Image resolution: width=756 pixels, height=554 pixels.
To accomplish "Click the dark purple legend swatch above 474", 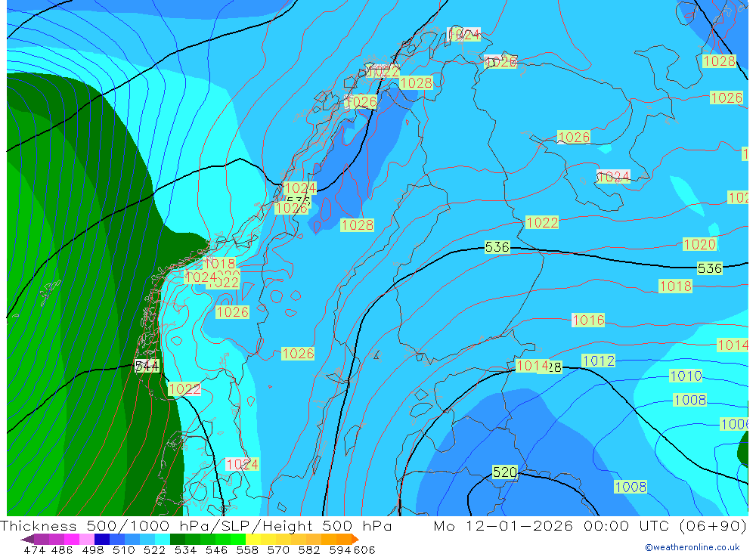I will pos(42,539).
